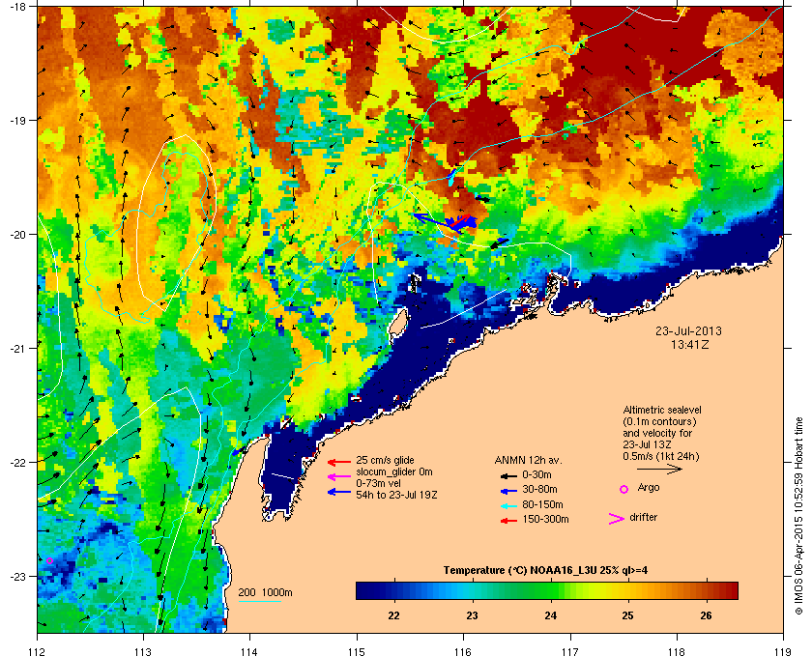Click the blue 30-80m ANMN arrow
This screenshot has width=812, height=657.
coord(508,491)
